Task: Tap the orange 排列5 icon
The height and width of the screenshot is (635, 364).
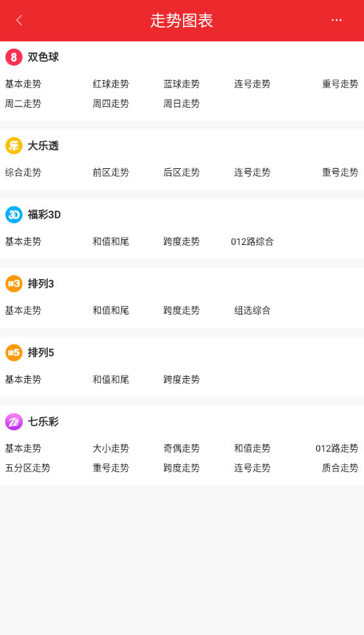Action: pos(14,353)
